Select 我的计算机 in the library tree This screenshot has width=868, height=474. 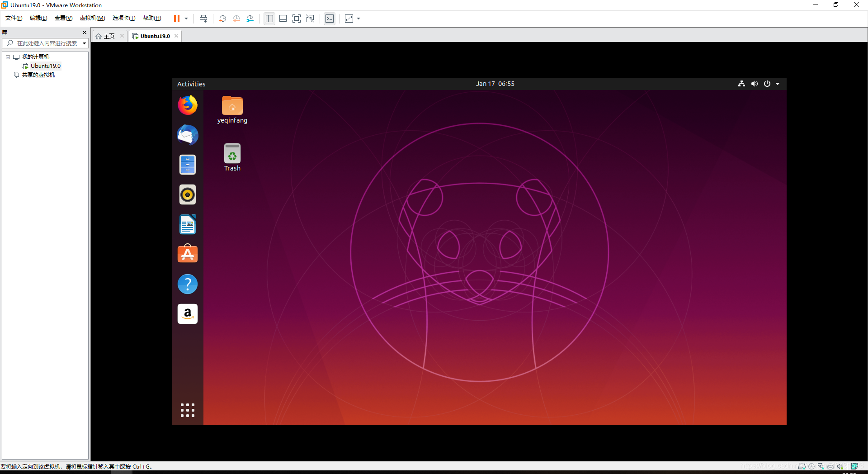[36, 57]
